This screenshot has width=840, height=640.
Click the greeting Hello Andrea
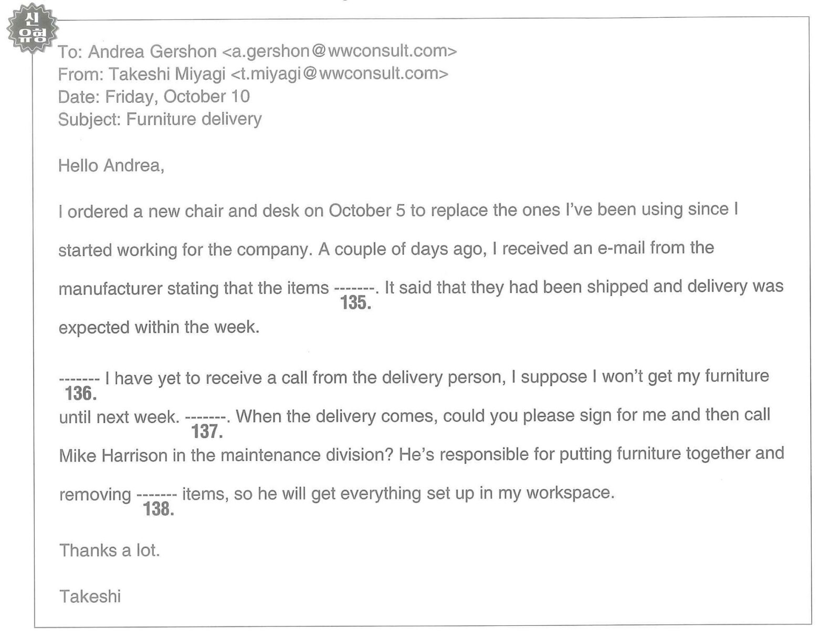(x=111, y=166)
